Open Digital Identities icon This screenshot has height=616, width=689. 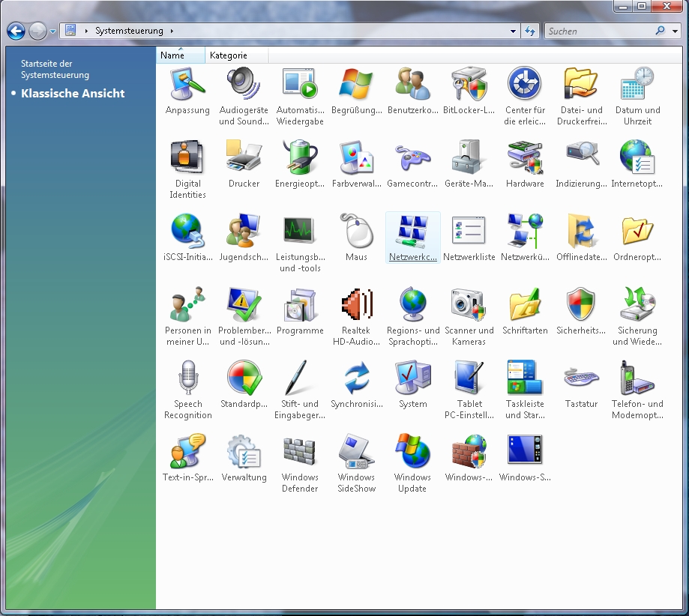click(187, 157)
